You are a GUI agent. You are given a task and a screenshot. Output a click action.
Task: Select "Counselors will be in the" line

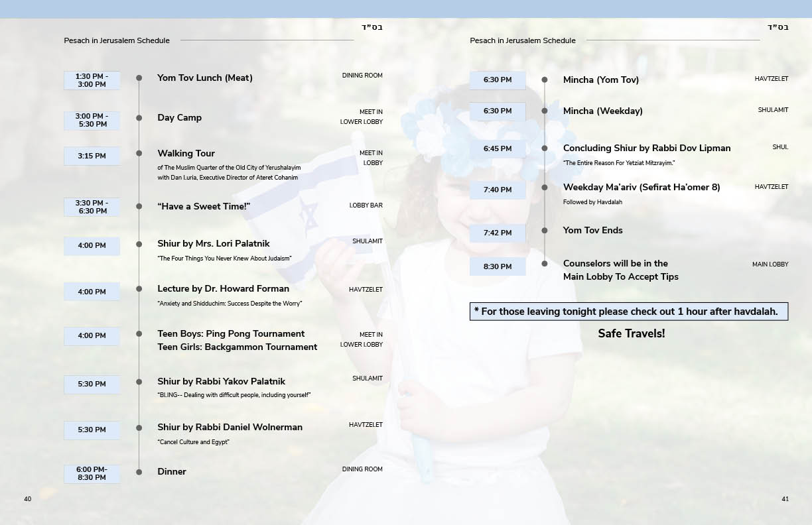click(616, 263)
